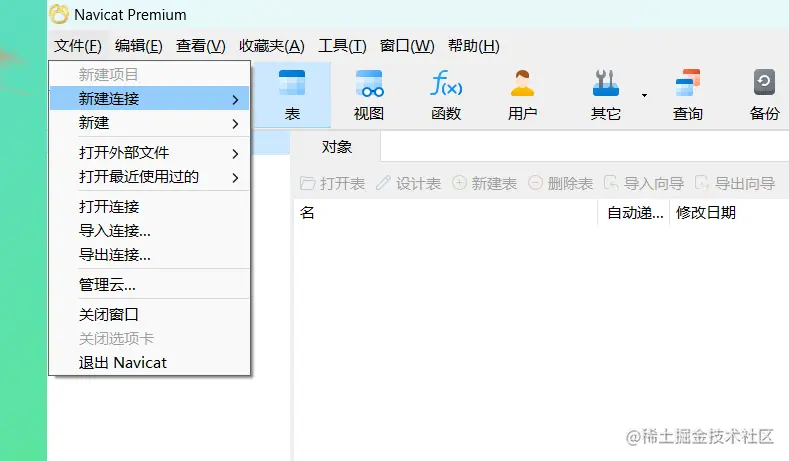
Task: Click the 新建表 button label
Action: (494, 184)
